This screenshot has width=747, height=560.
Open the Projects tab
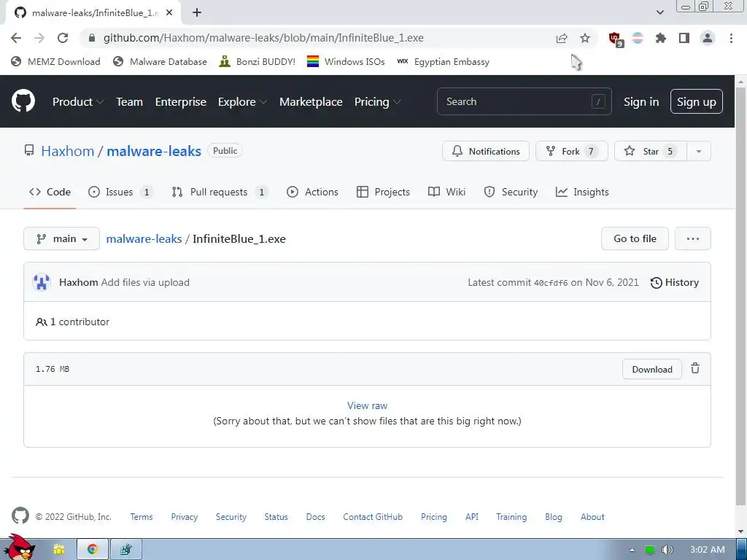tap(383, 192)
